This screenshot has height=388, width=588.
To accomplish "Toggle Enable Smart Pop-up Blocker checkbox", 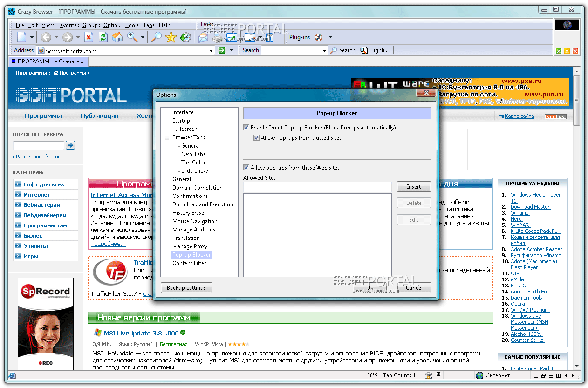I will [x=246, y=128].
